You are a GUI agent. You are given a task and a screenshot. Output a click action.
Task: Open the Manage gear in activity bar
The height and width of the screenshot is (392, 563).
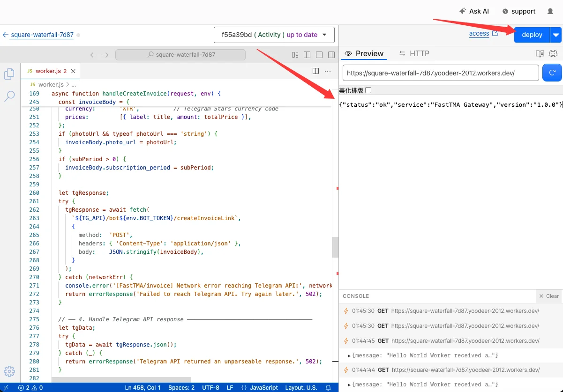[9, 371]
